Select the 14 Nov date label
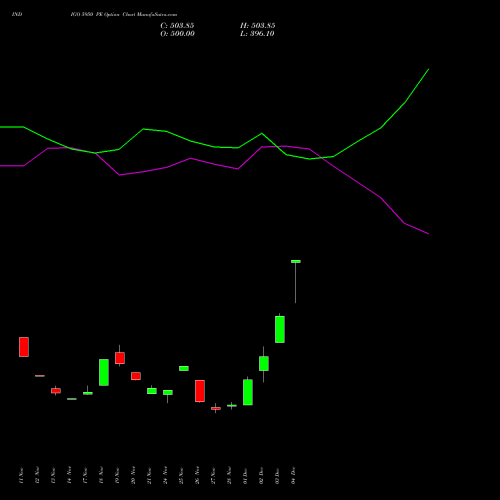The image size is (500, 500). pos(69,475)
